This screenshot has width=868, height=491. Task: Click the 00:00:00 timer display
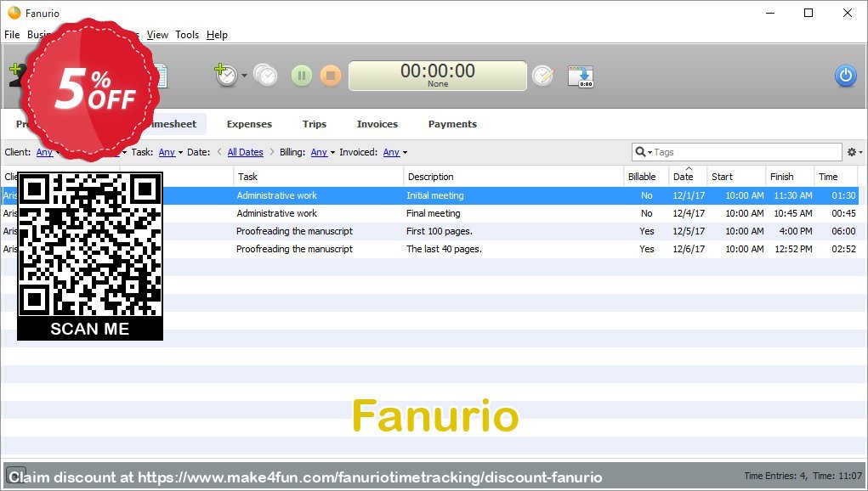pos(437,76)
